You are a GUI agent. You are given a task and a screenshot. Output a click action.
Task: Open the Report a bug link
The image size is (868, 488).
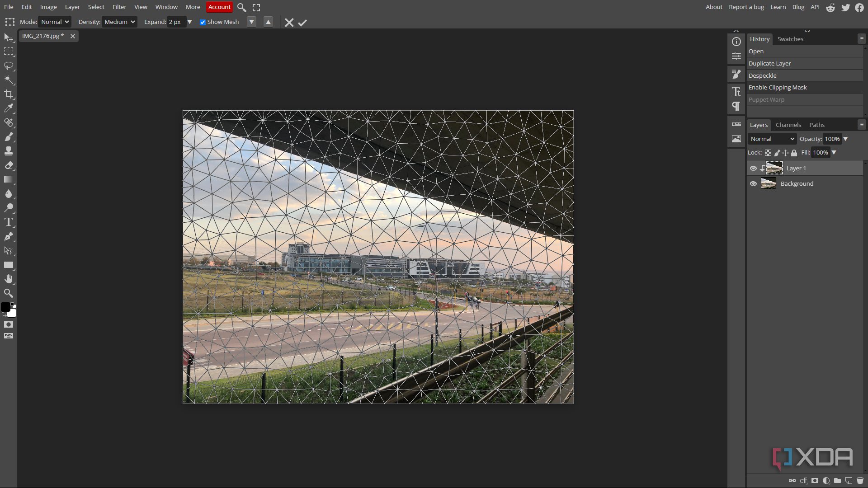(746, 7)
